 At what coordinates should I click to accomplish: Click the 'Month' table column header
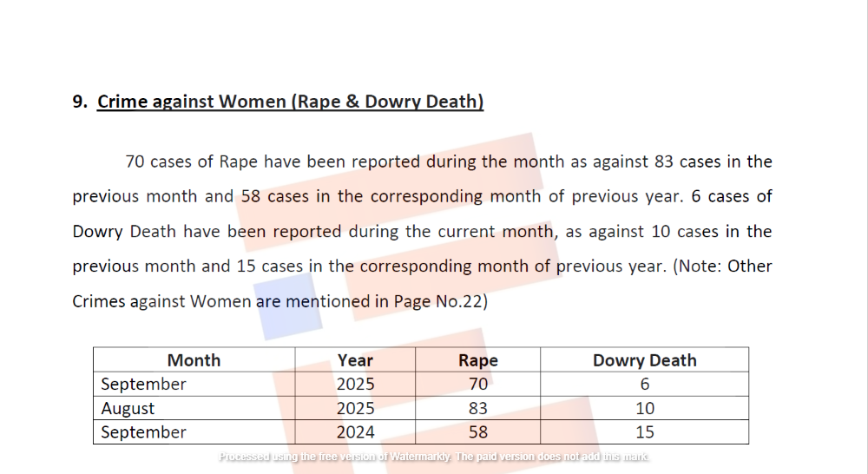point(194,360)
